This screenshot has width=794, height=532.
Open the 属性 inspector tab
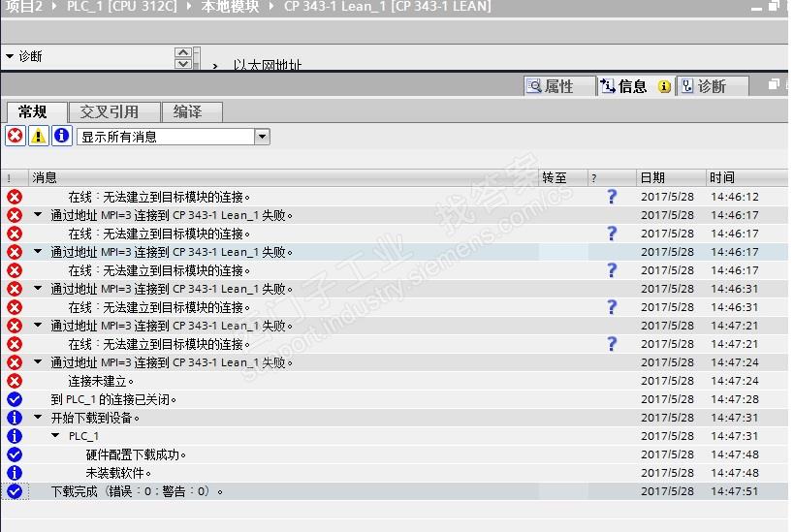pyautogui.click(x=559, y=86)
